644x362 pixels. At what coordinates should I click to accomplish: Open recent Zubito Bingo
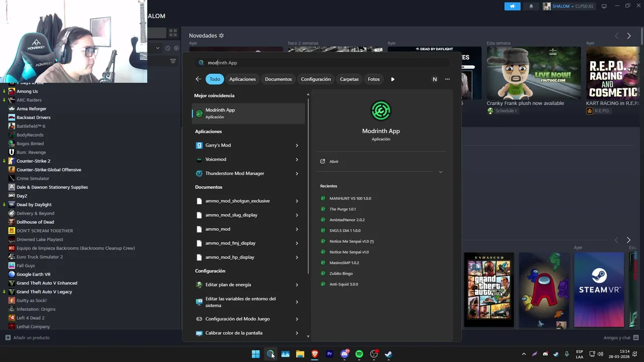341,274
